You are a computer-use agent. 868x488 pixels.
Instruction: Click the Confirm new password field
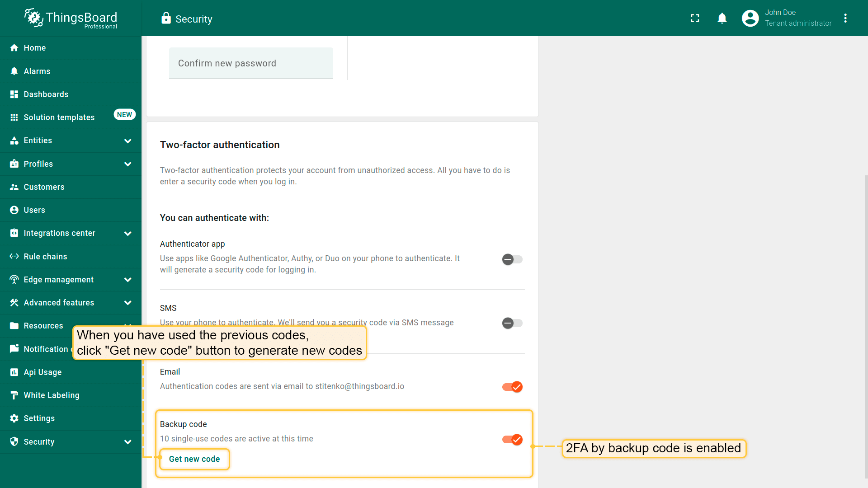[251, 63]
